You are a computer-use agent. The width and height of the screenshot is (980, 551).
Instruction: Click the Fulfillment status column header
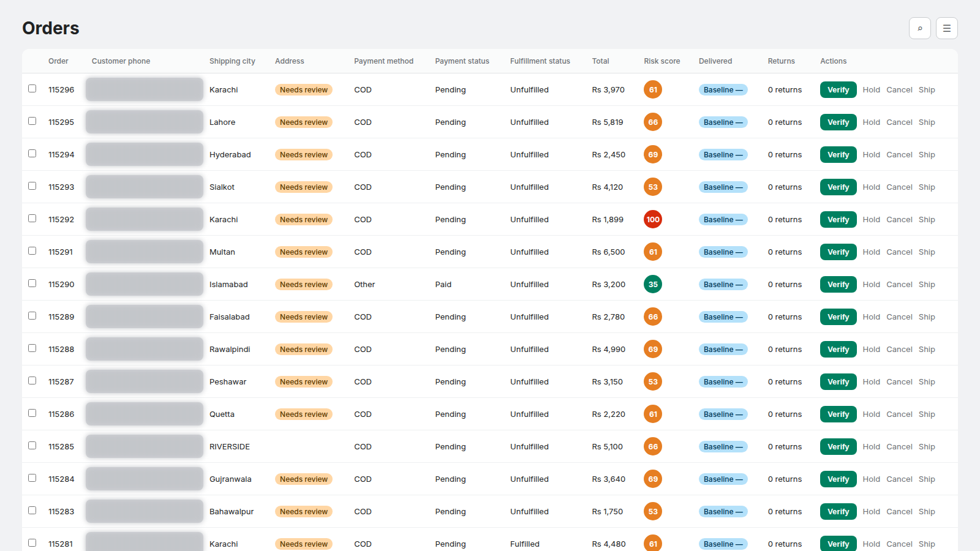coord(540,61)
